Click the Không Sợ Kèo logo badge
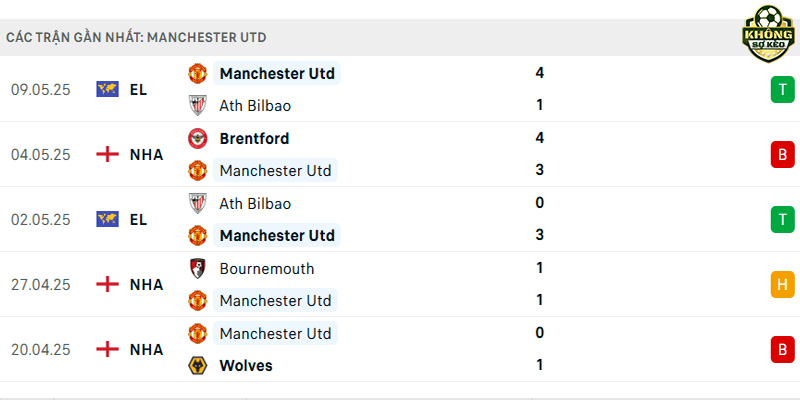Viewport: 800px width, 400px height. pyautogui.click(x=768, y=34)
